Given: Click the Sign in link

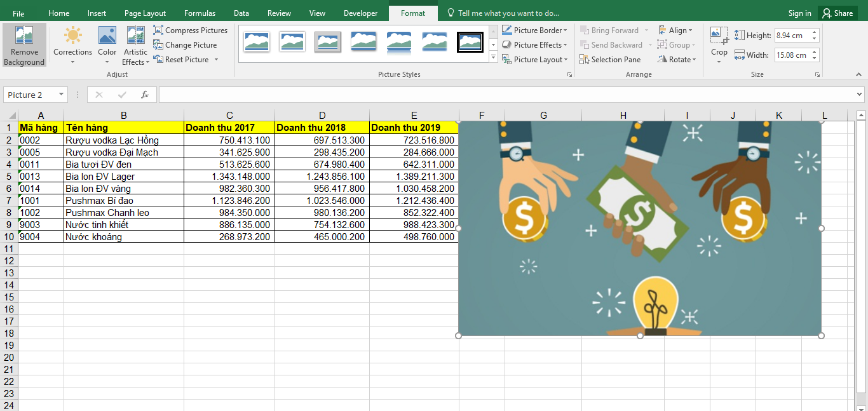Looking at the screenshot, I should [x=799, y=13].
